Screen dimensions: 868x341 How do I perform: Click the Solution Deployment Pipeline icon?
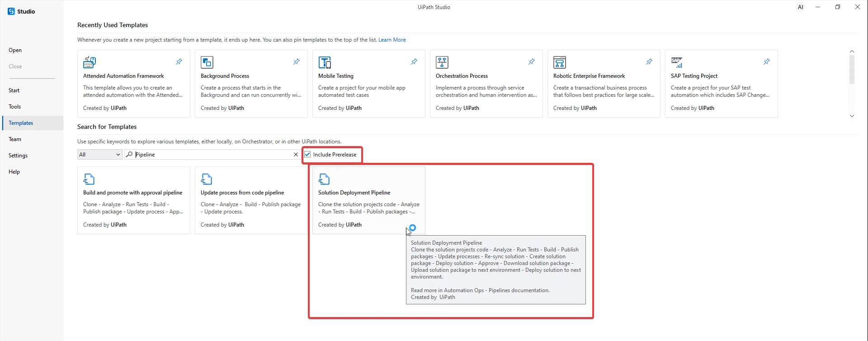click(x=324, y=179)
